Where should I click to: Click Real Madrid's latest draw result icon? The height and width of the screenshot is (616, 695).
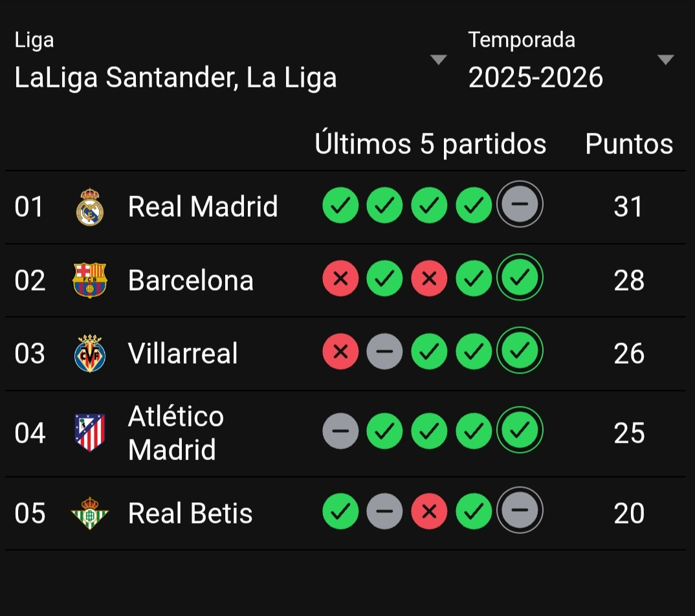coord(520,205)
